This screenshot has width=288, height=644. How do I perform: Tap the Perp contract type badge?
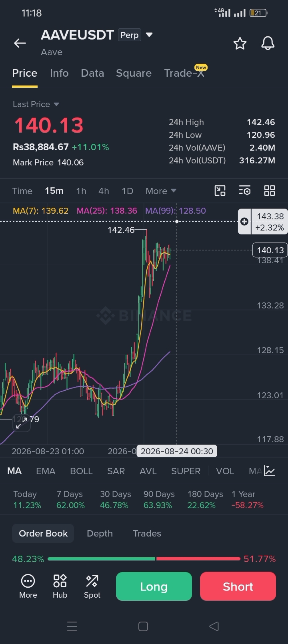(130, 35)
